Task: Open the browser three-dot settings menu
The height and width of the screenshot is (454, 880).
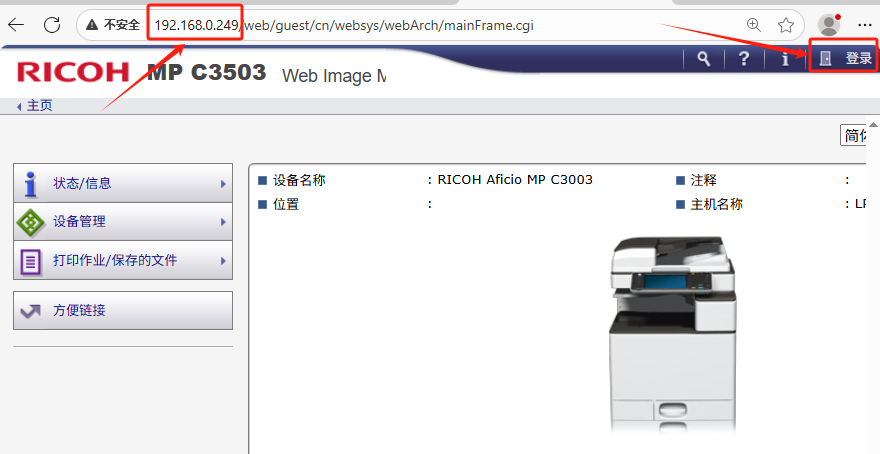Action: coord(865,24)
